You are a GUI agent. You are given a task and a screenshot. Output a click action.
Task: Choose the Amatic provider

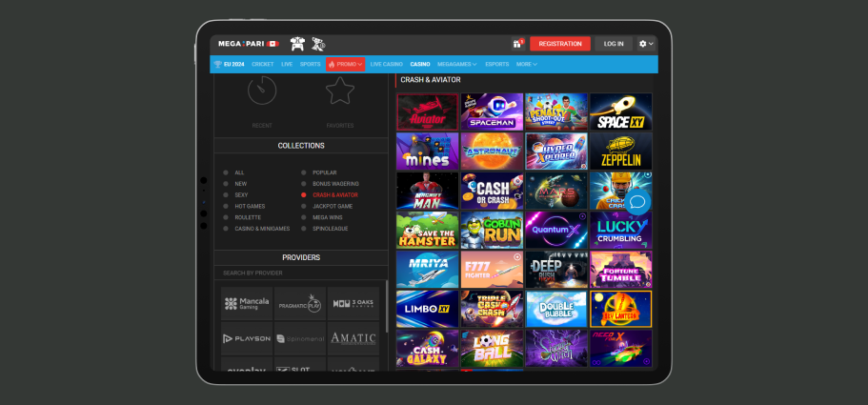click(x=353, y=338)
